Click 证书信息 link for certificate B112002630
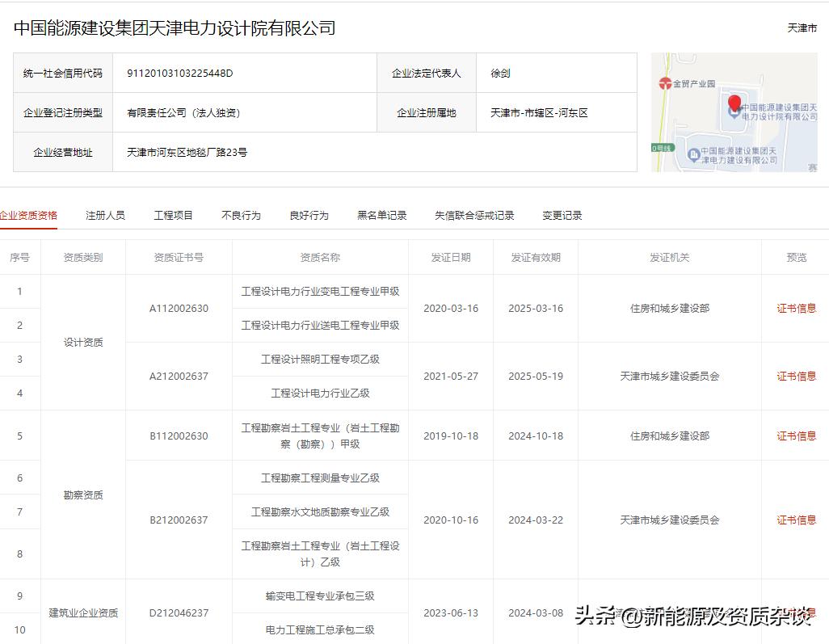Screen dimensions: 829x644 (x=796, y=436)
